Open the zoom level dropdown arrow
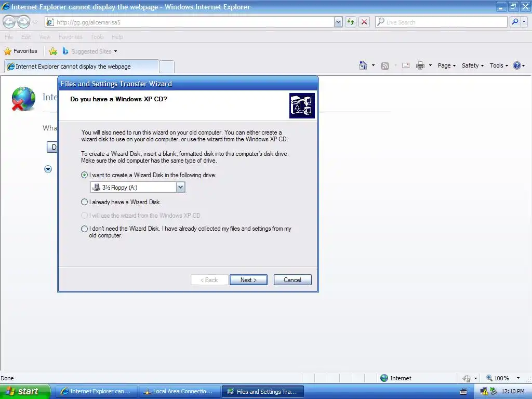This screenshot has width=532, height=399. tap(518, 378)
